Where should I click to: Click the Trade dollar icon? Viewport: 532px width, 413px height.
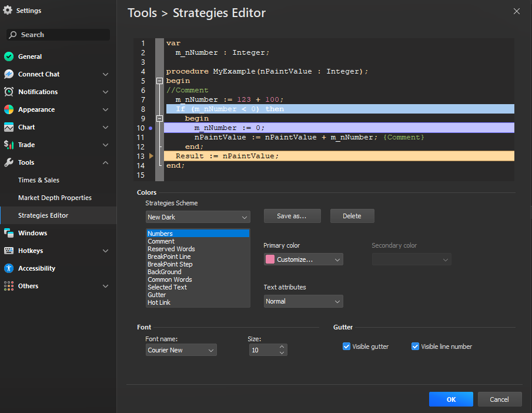coord(8,145)
